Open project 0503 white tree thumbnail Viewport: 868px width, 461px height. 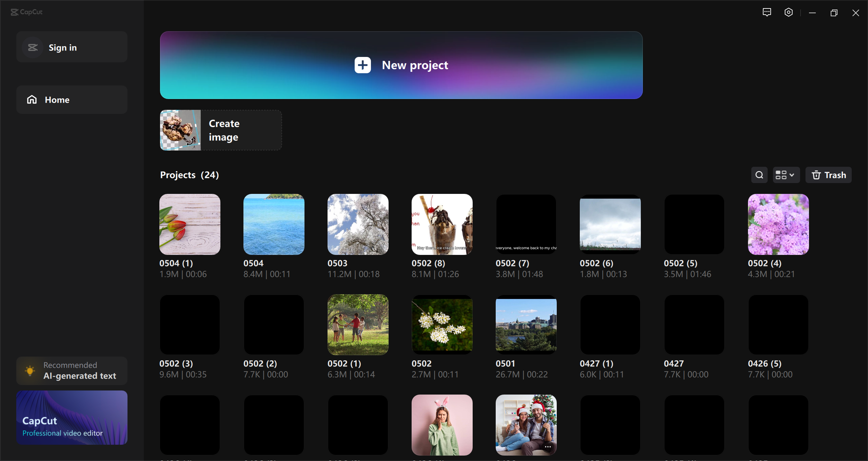pyautogui.click(x=358, y=224)
